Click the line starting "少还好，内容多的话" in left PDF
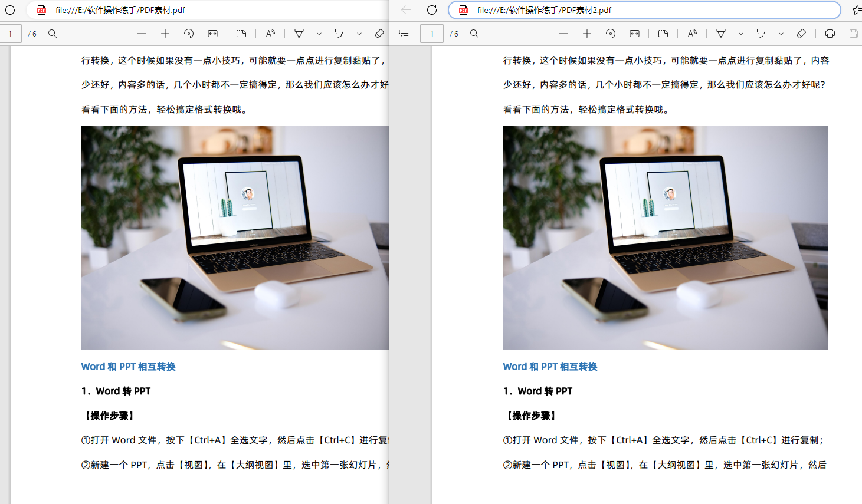The width and height of the screenshot is (862, 504). point(235,85)
